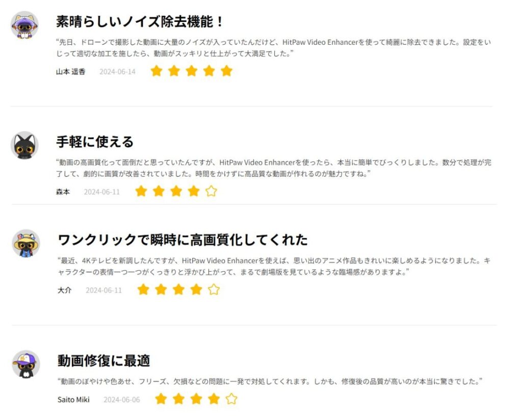
Task: Click the first star in 森本's rating
Action: tap(141, 191)
